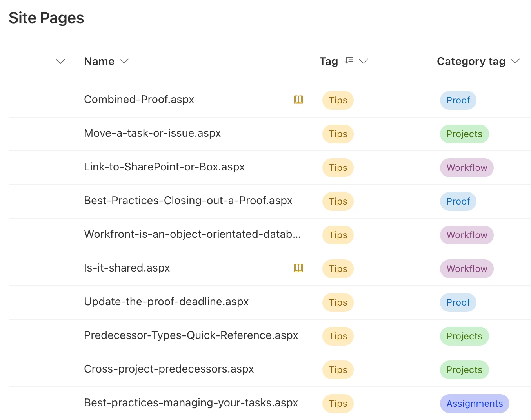Image resolution: width=531 pixels, height=420 pixels.
Task: Click the grouped-by icon in Tag header
Action: [x=349, y=61]
